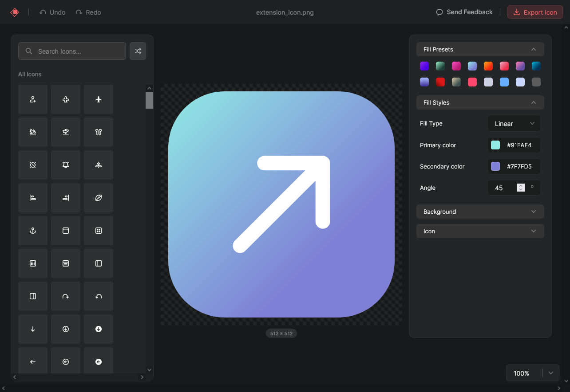Pick the anchor icon
Screen dimensions: 570x392
33,231
